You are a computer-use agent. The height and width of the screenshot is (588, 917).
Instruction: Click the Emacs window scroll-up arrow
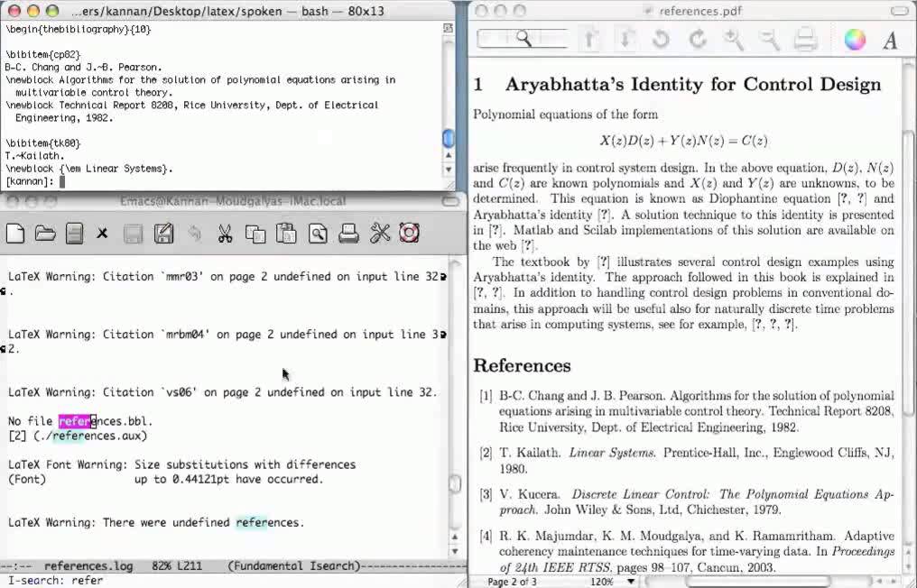[455, 537]
